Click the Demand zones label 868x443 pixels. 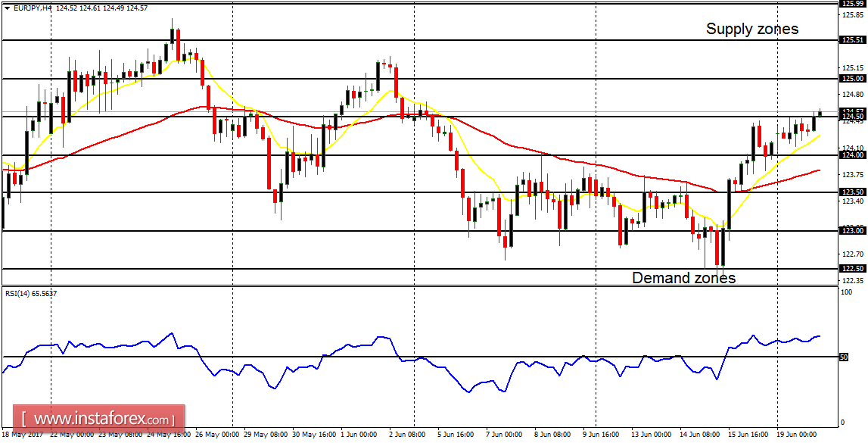[x=683, y=277]
